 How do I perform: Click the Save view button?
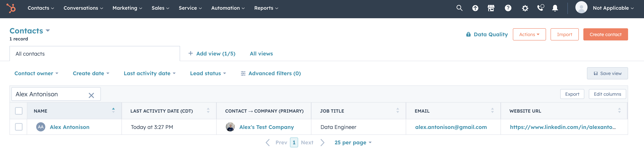(607, 73)
